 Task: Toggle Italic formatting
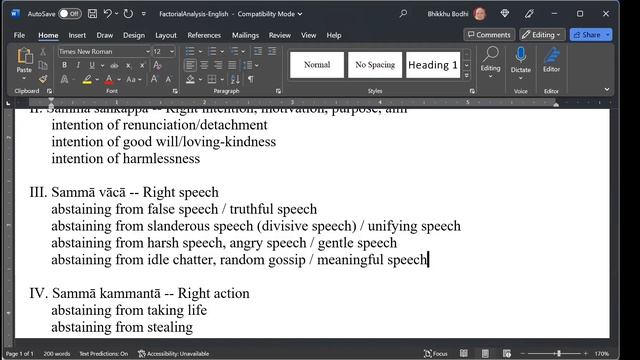[78, 65]
